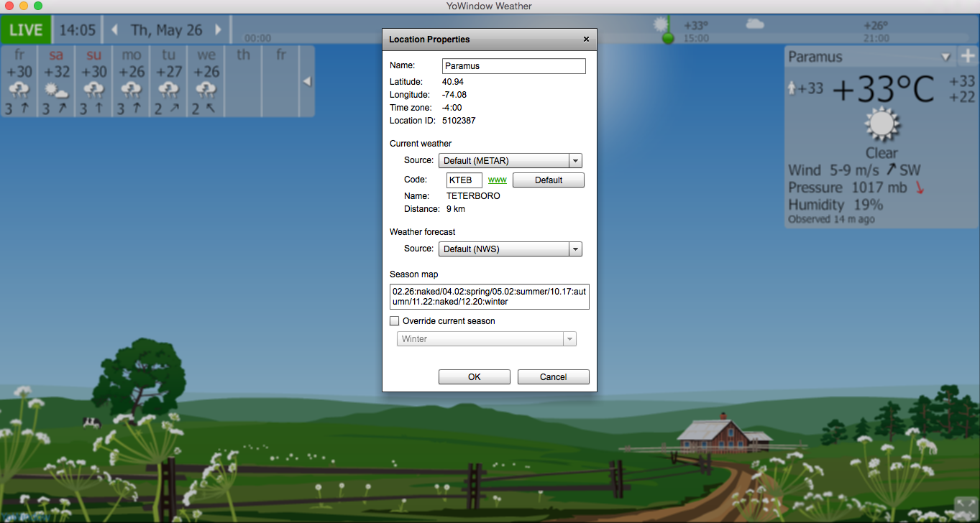980x523 pixels.
Task: Toggle the LIVE mode button
Action: 26,31
